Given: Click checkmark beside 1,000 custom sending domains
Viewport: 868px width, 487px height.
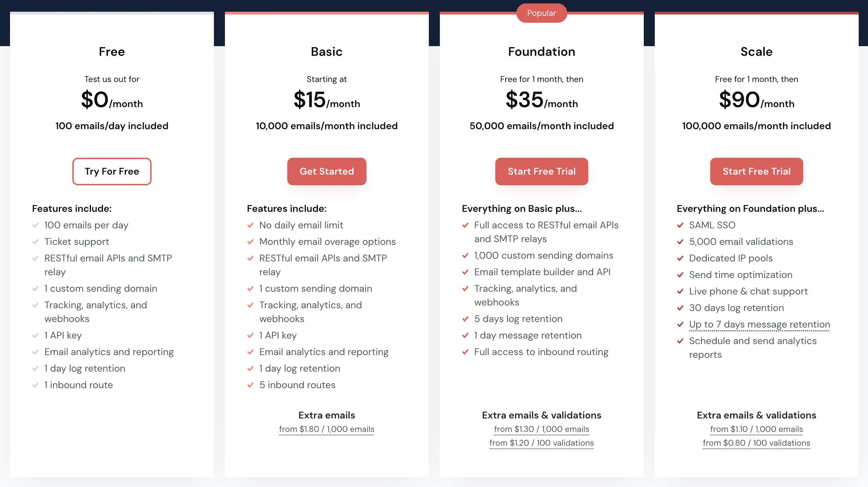Looking at the screenshot, I should 465,256.
